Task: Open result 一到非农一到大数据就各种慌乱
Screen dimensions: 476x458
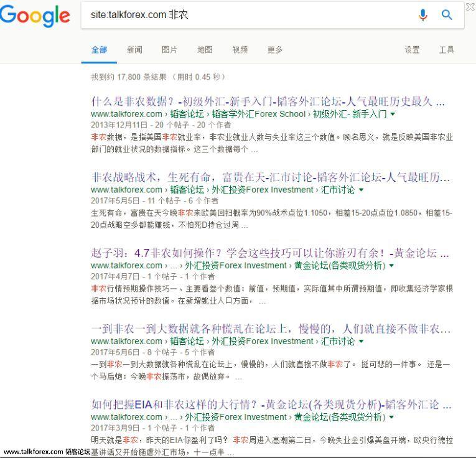Action: pos(271,329)
